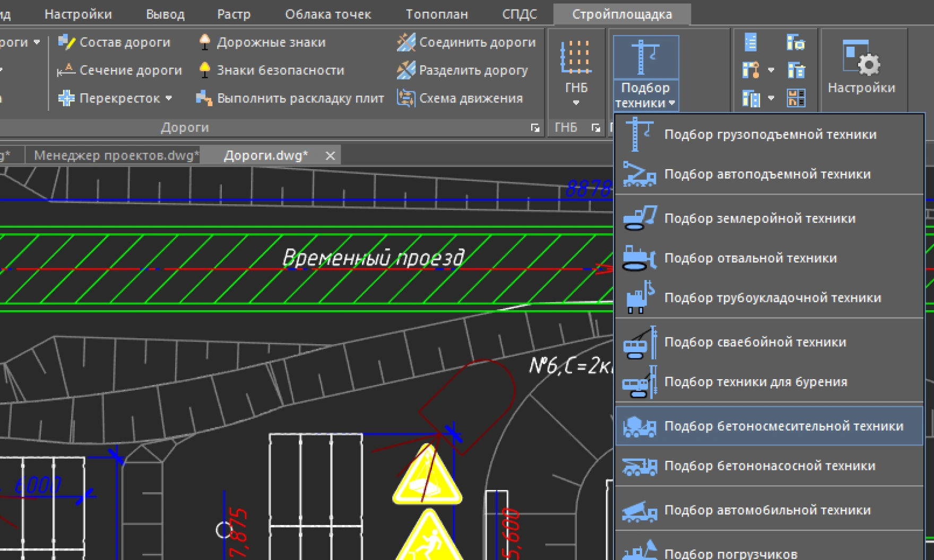Screen dimensions: 934x560
Task: Expand the Перекресток dropdown arrow
Action: click(x=169, y=98)
